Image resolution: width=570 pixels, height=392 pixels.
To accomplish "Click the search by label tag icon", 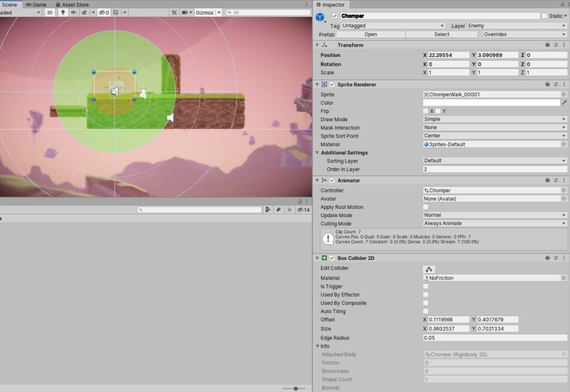I will (278, 210).
